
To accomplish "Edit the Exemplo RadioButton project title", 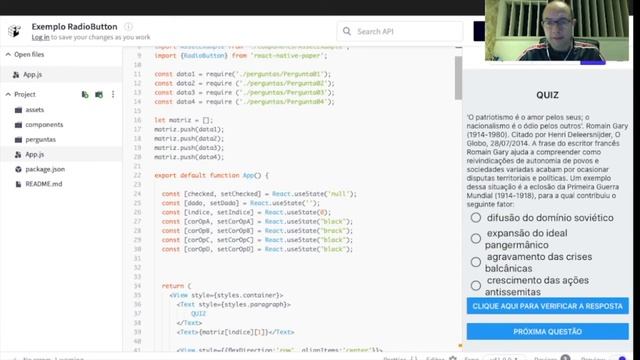I will click(x=74, y=27).
